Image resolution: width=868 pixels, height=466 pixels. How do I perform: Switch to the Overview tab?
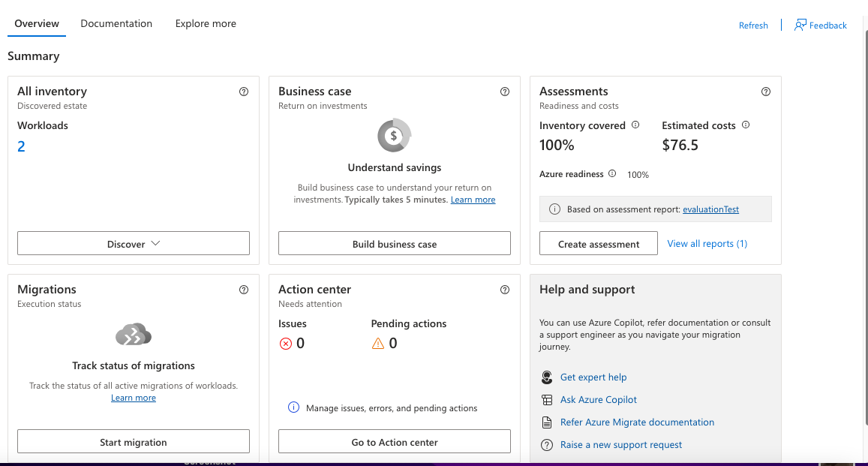point(37,24)
